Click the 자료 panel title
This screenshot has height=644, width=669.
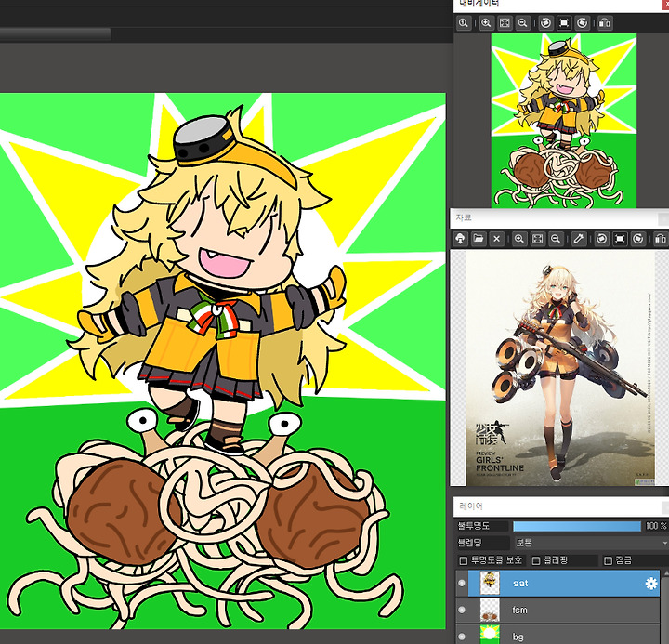[x=464, y=217]
